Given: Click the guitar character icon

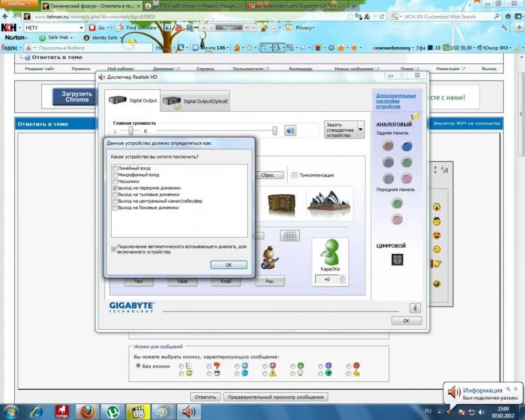Looking at the screenshot, I should 270,257.
